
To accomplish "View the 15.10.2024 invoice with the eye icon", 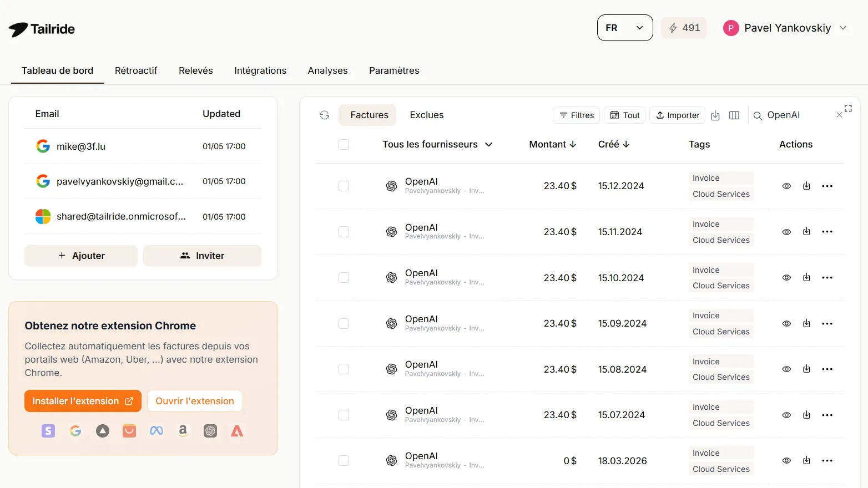I will coord(786,277).
